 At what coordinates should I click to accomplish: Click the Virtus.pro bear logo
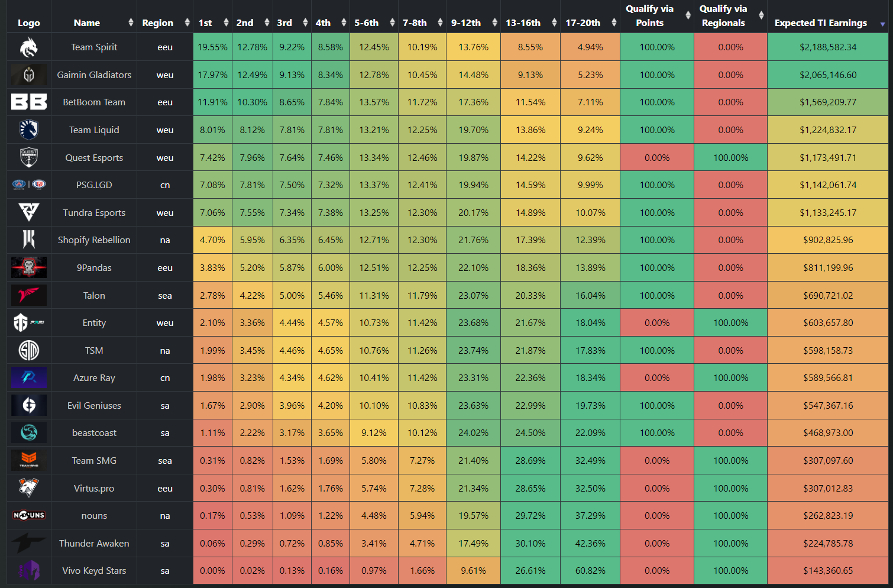pos(28,488)
